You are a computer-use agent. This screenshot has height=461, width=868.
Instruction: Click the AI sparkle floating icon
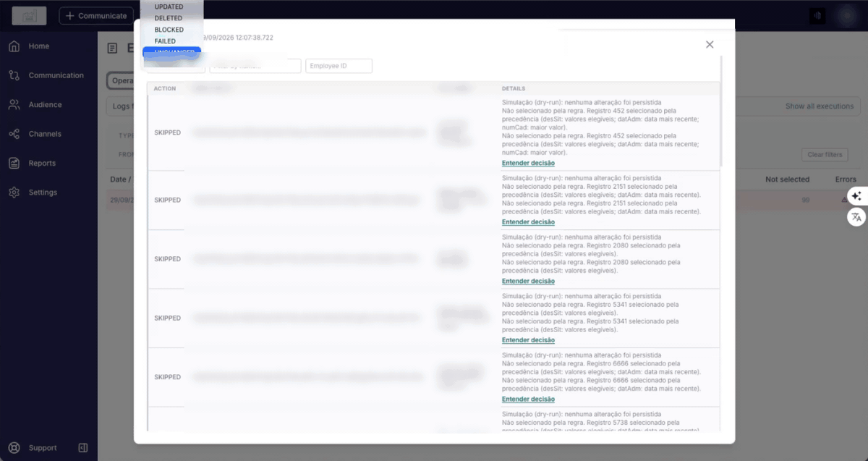856,196
